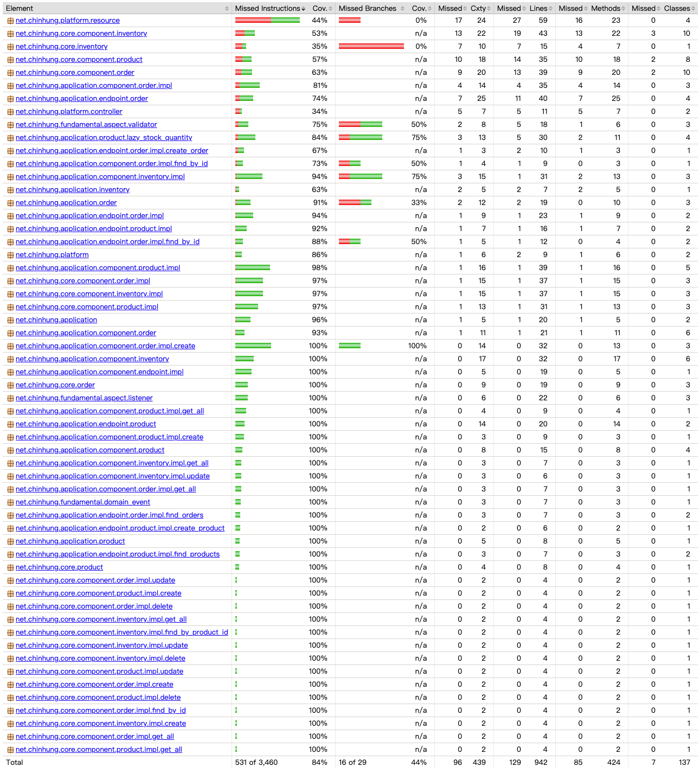Sort by Cxty column header
This screenshot has height=773, width=700.
pyautogui.click(x=480, y=8)
